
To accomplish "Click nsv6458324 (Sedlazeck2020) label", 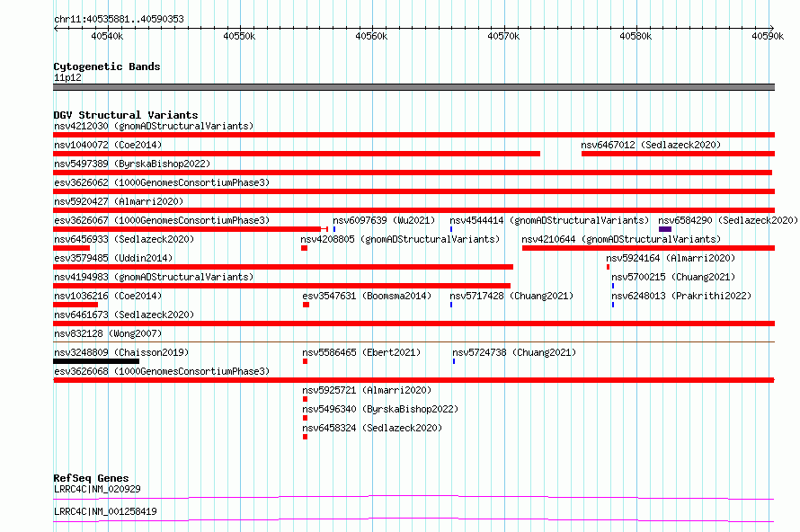I will [x=372, y=428].
